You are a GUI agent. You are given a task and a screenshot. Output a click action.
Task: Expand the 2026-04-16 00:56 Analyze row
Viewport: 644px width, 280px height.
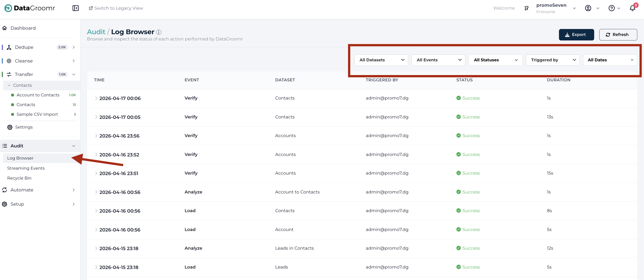[96, 192]
